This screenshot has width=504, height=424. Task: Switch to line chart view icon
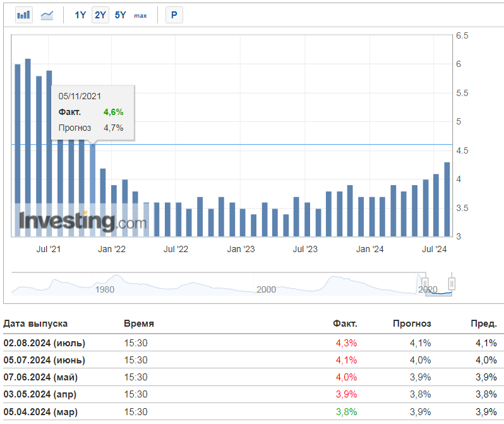pos(47,15)
